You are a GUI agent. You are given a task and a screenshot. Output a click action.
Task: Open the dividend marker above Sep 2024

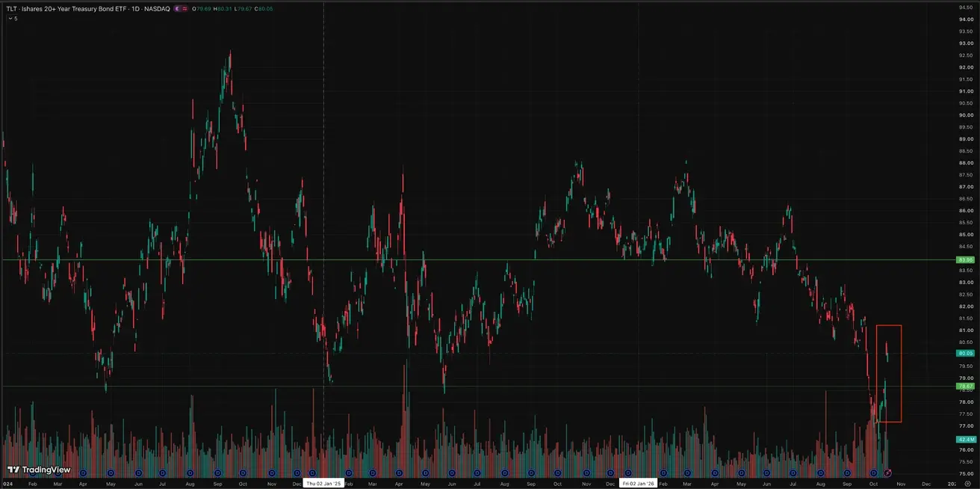(217, 473)
